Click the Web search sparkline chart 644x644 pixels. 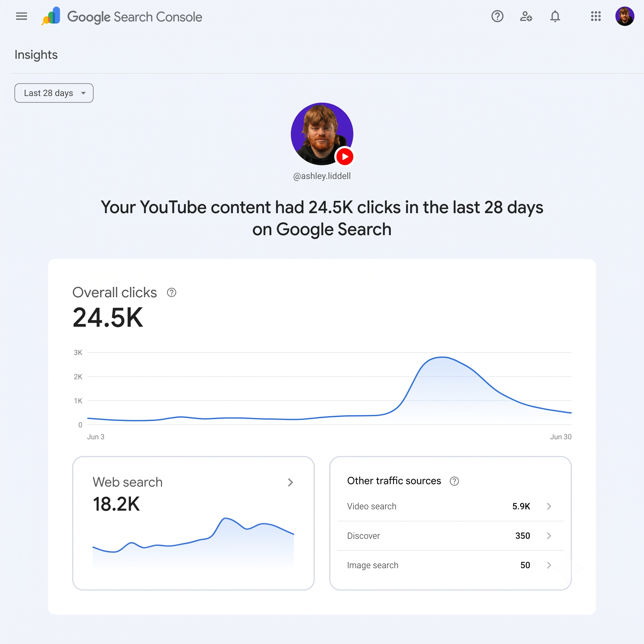coord(193,543)
